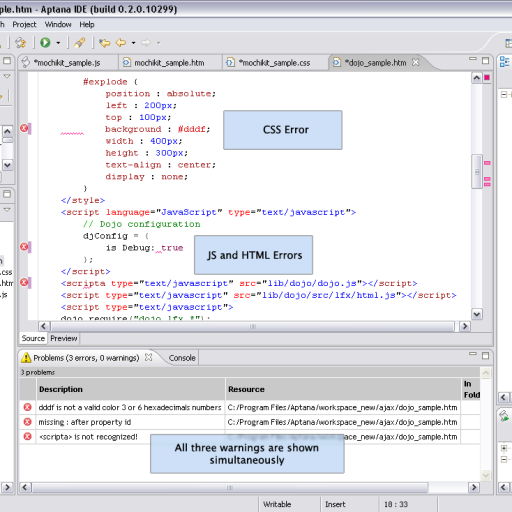Open the Console view tab
This screenshot has width=512, height=512.
[182, 358]
